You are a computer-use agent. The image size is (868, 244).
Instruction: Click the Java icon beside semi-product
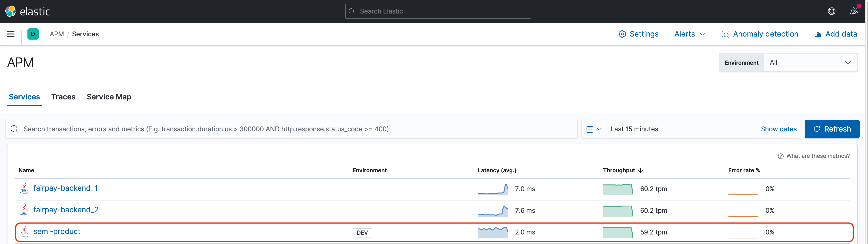coord(24,231)
